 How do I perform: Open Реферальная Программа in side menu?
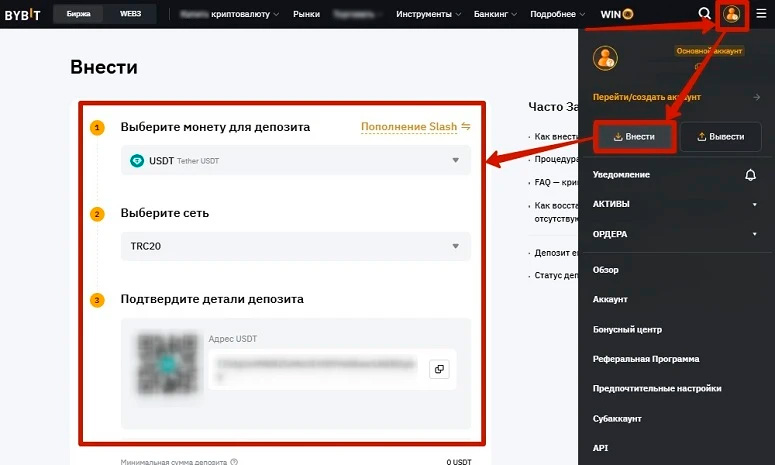pyautogui.click(x=646, y=359)
